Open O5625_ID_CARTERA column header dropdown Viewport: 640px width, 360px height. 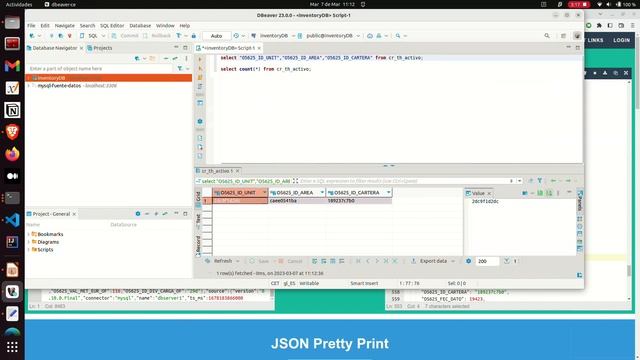point(388,192)
